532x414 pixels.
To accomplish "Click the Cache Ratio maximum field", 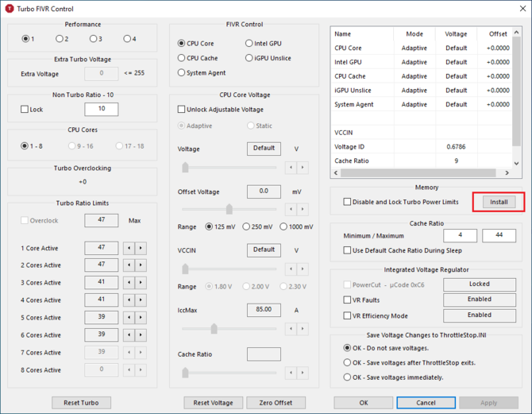I will coord(499,235).
